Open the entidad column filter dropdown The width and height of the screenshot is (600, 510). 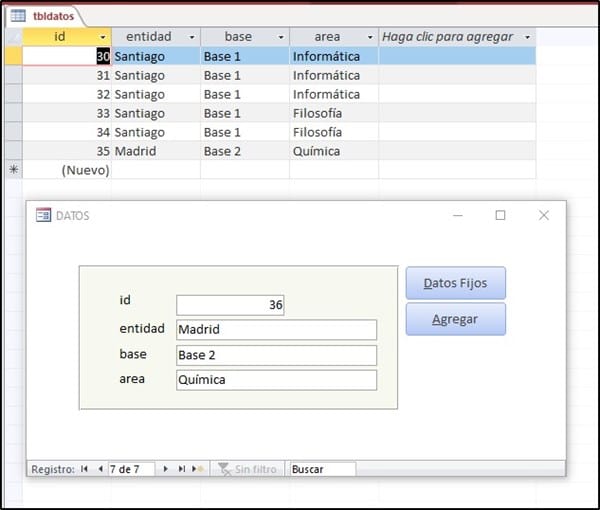coord(191,37)
